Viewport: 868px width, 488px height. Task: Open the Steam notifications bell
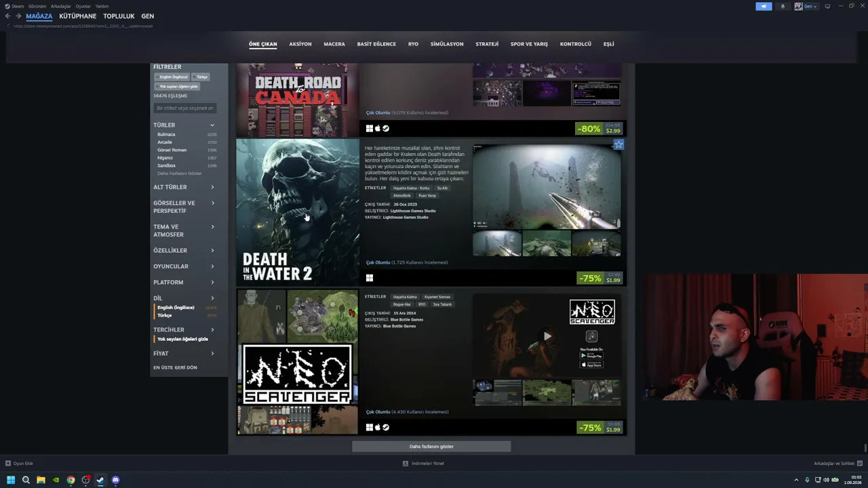[783, 6]
